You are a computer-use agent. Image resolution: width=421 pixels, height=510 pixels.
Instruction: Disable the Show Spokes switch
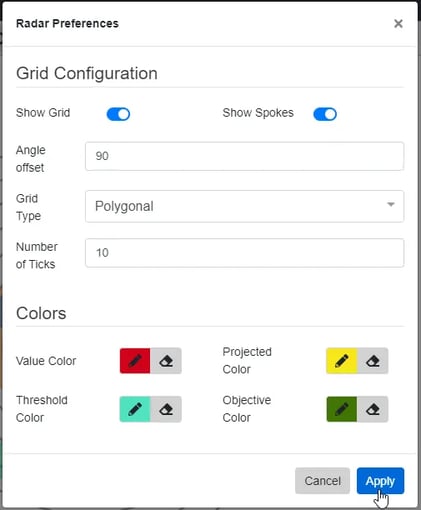point(325,114)
